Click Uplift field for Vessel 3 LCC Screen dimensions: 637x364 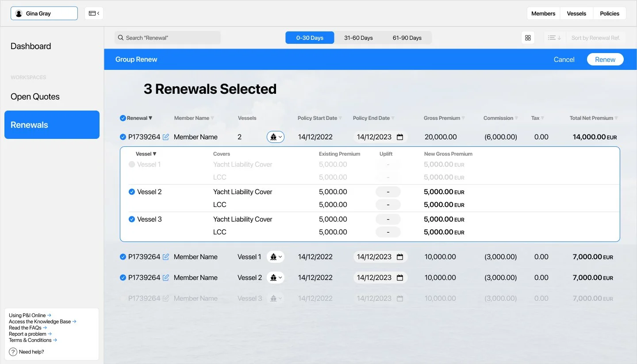388,232
